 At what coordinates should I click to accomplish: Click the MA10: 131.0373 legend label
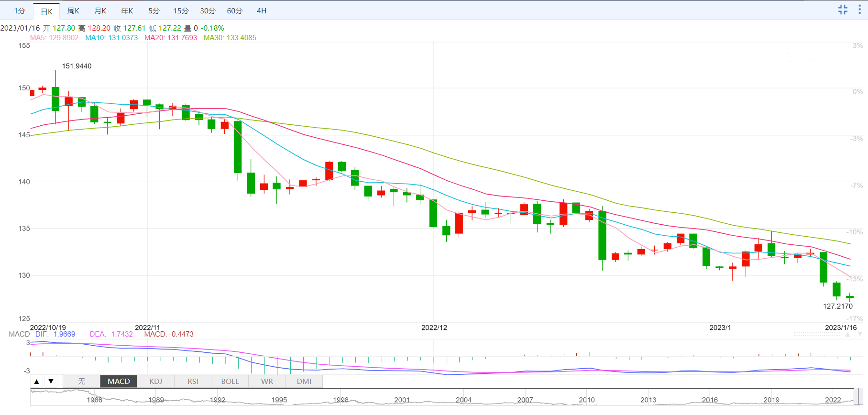[111, 38]
